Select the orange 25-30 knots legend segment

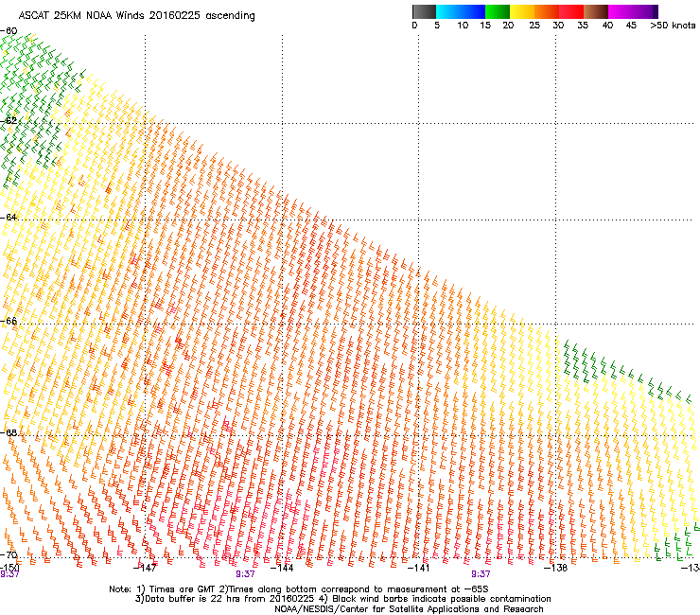547,11
